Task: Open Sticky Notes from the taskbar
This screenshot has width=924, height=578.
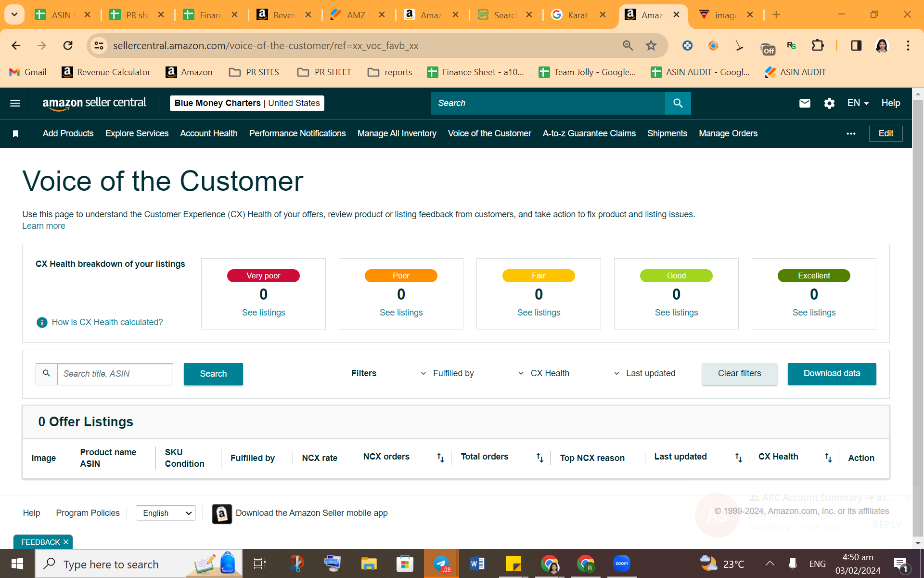Action: (513, 564)
